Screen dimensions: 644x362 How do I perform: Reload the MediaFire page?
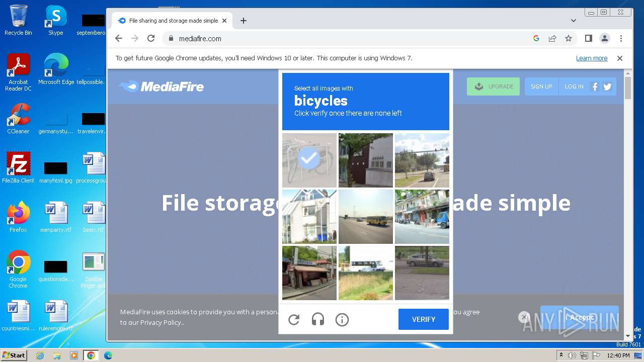[x=151, y=38]
